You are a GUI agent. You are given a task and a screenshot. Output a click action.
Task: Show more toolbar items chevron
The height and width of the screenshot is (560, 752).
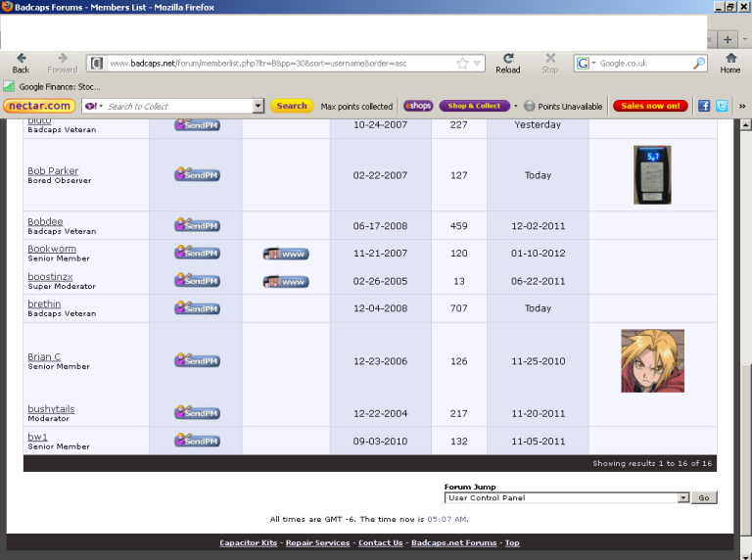click(x=742, y=106)
